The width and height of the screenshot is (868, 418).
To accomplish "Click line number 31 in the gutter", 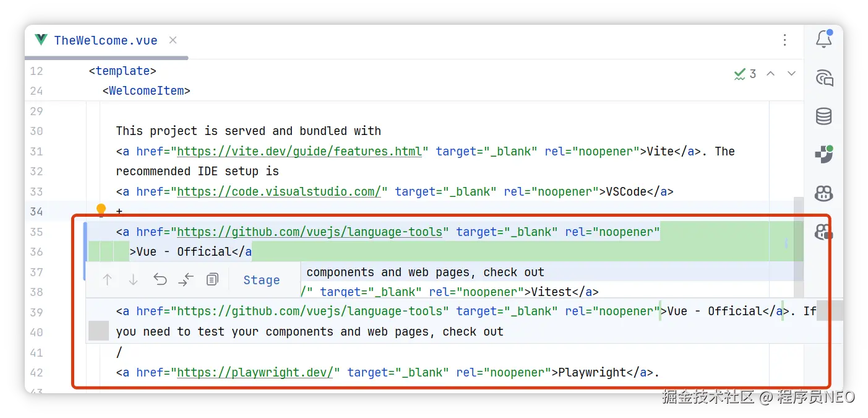I will click(37, 151).
